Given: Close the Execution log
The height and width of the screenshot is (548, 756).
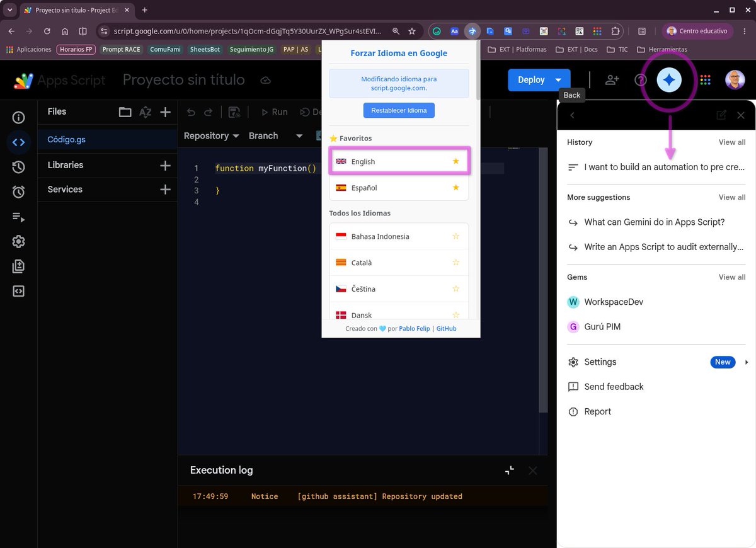Looking at the screenshot, I should click(x=533, y=471).
